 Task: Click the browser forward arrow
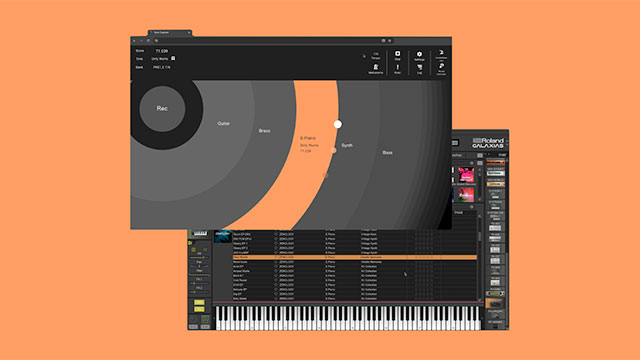click(x=141, y=40)
